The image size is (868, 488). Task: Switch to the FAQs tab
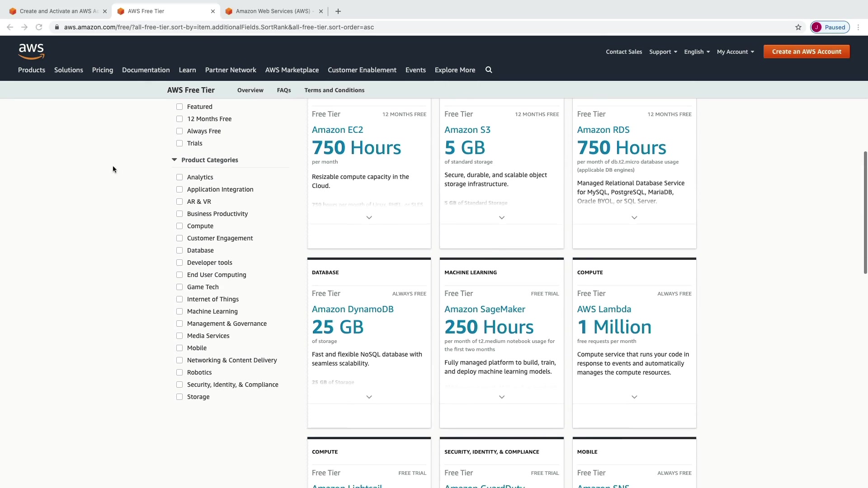pyautogui.click(x=284, y=90)
